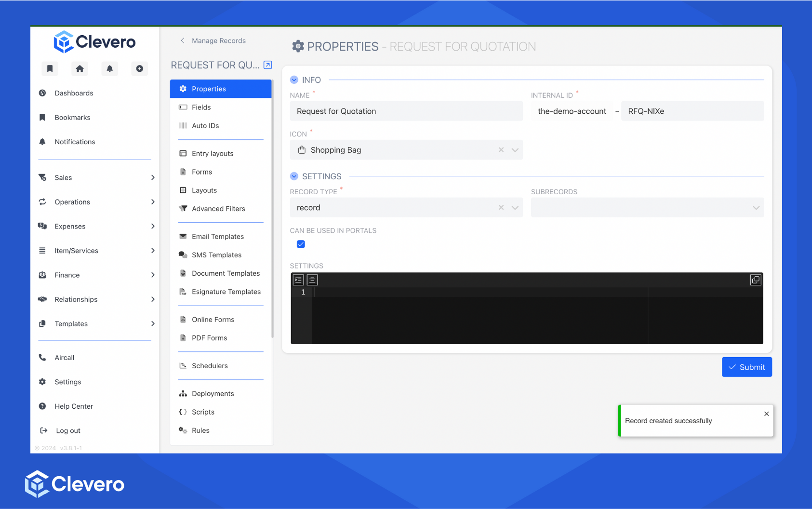Clear the record type selection
812x509 pixels.
pos(501,208)
